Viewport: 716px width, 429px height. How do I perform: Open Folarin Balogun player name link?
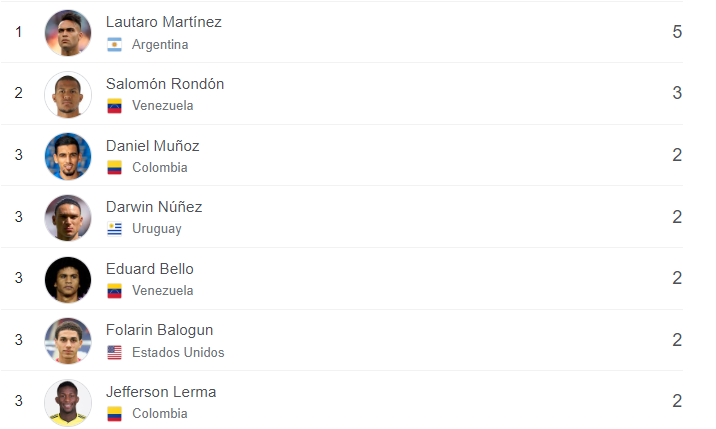coord(159,330)
